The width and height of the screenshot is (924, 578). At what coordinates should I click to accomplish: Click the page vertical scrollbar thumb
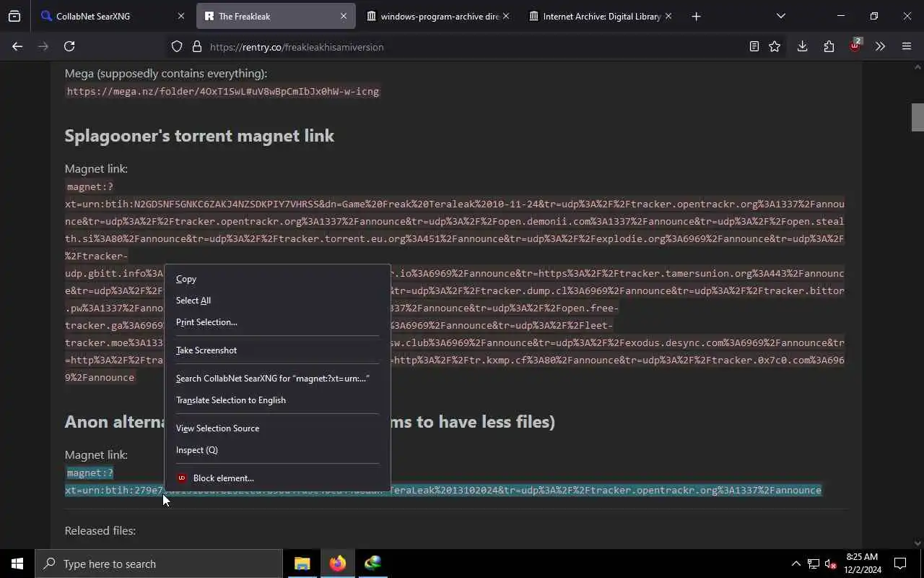[918, 118]
